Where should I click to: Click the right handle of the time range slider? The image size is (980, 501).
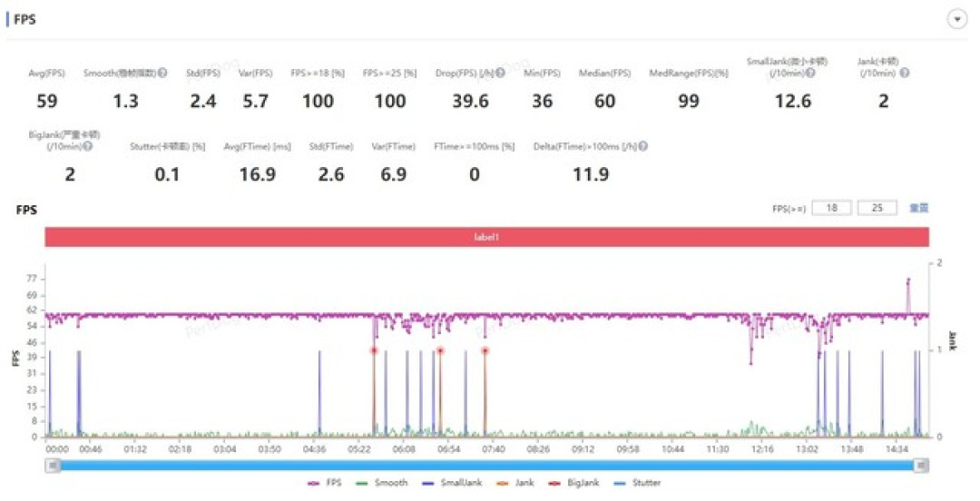[921, 466]
